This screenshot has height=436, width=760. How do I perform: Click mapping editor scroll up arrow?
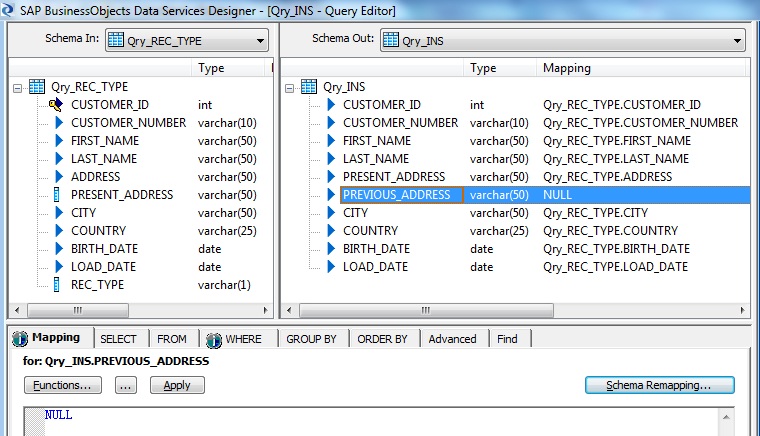pos(726,417)
